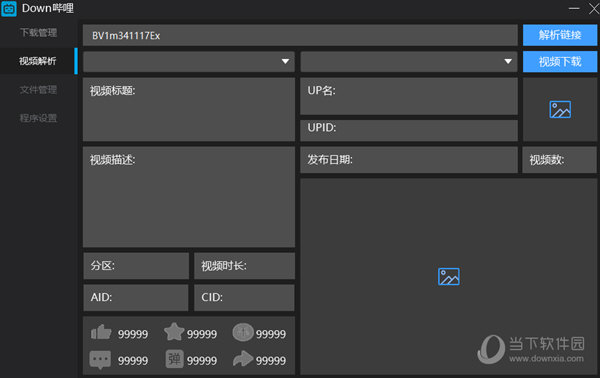The height and width of the screenshot is (378, 600).
Task: Minimize the Down哔哩 window
Action: click(574, 8)
